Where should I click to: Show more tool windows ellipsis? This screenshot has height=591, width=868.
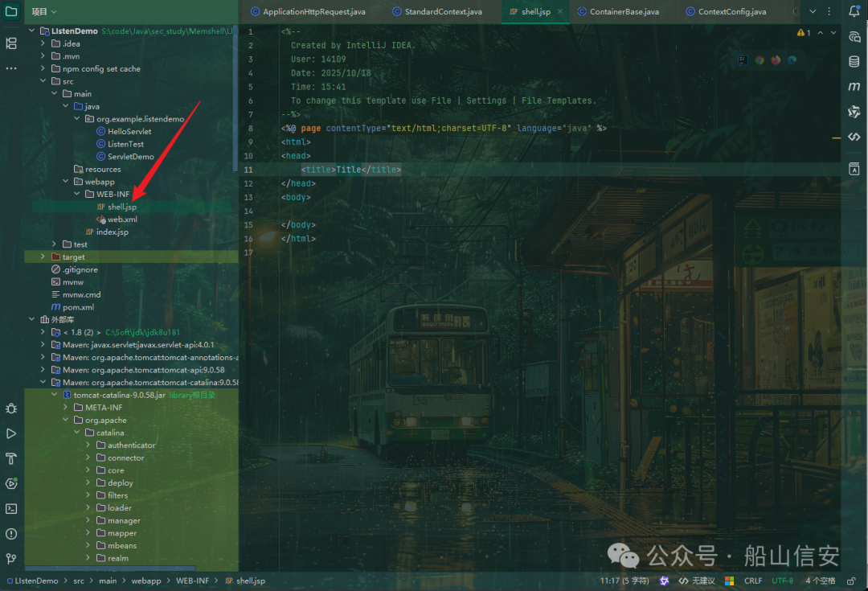pos(11,68)
